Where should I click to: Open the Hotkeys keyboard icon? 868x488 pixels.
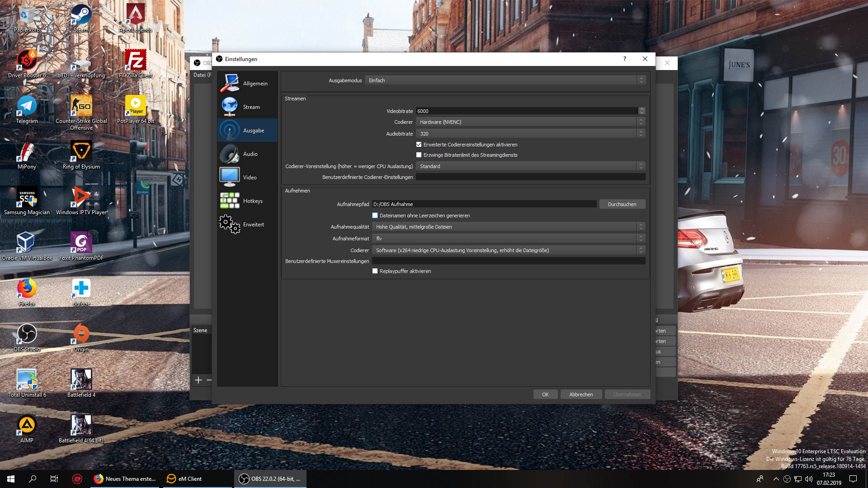tap(230, 201)
